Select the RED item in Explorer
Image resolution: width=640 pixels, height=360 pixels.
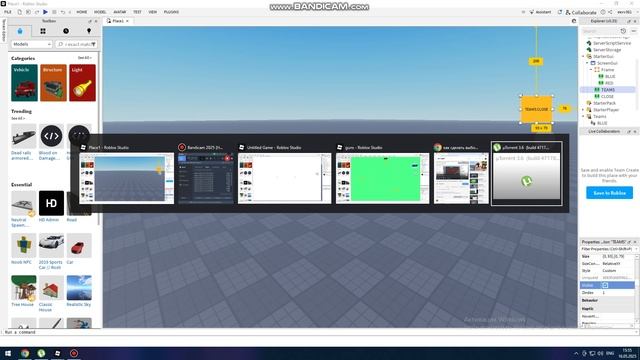(606, 83)
